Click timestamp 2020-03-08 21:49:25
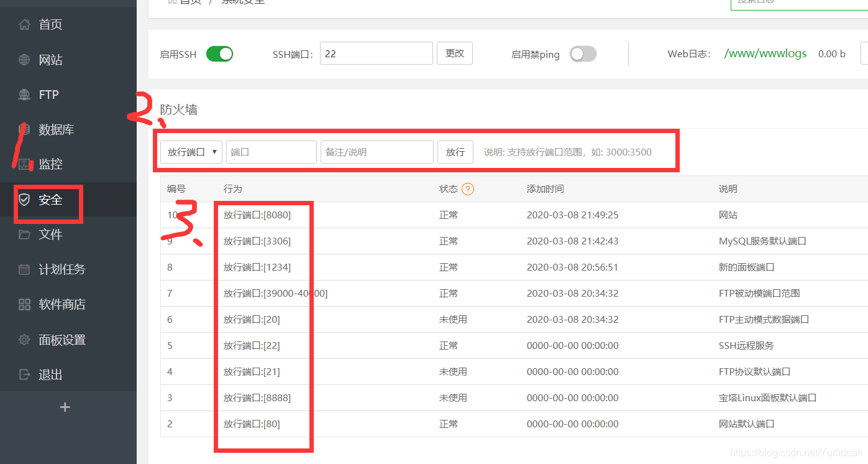The width and height of the screenshot is (868, 464). point(572,215)
